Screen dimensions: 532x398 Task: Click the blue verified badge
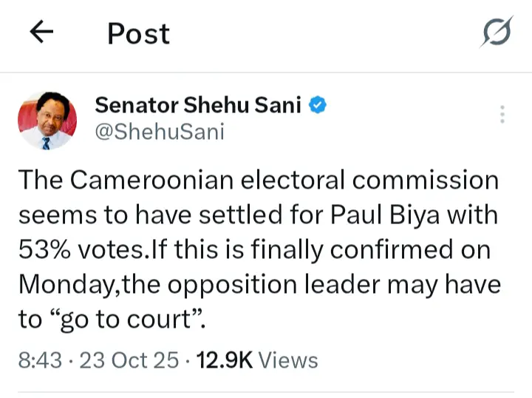318,106
